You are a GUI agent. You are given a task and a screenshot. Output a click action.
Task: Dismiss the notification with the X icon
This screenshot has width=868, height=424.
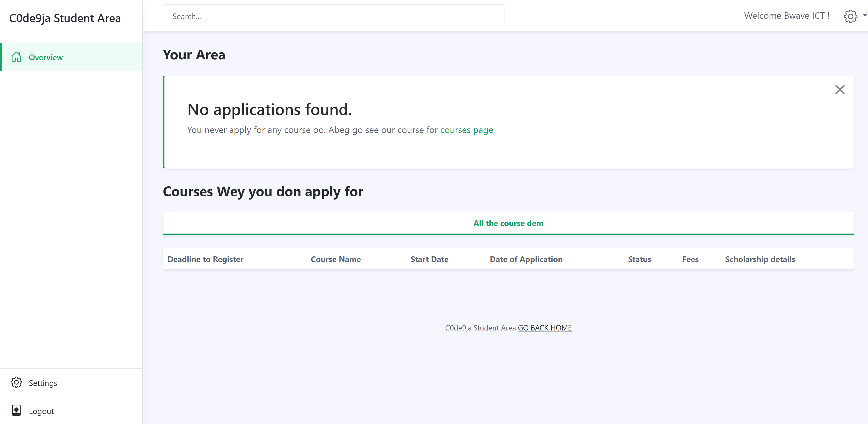coord(840,90)
